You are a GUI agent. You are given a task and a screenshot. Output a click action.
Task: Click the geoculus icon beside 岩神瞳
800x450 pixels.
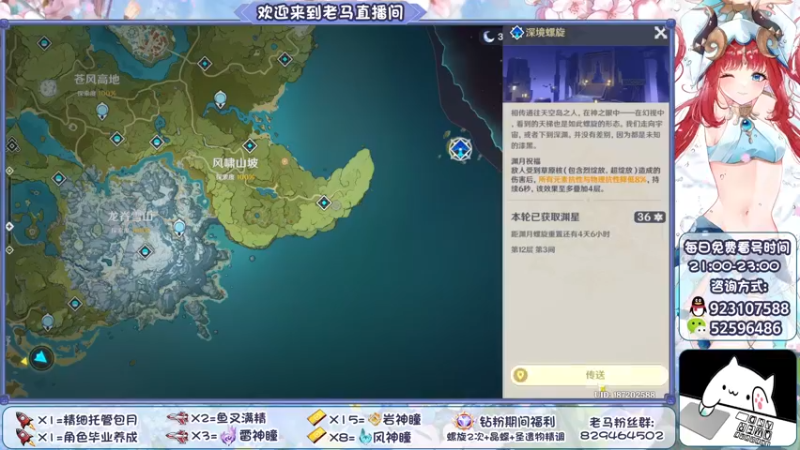[x=375, y=419]
